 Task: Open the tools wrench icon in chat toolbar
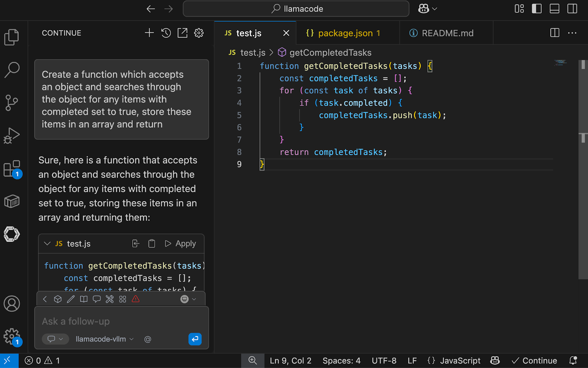110,299
